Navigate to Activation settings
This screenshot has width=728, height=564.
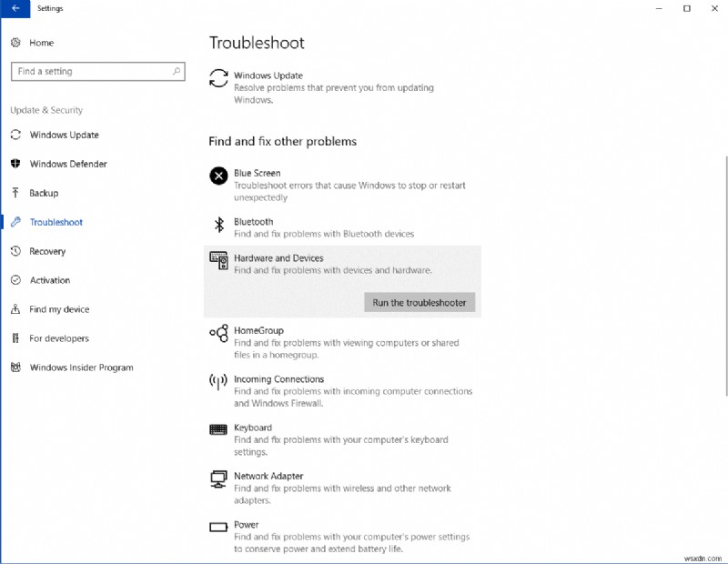(49, 280)
